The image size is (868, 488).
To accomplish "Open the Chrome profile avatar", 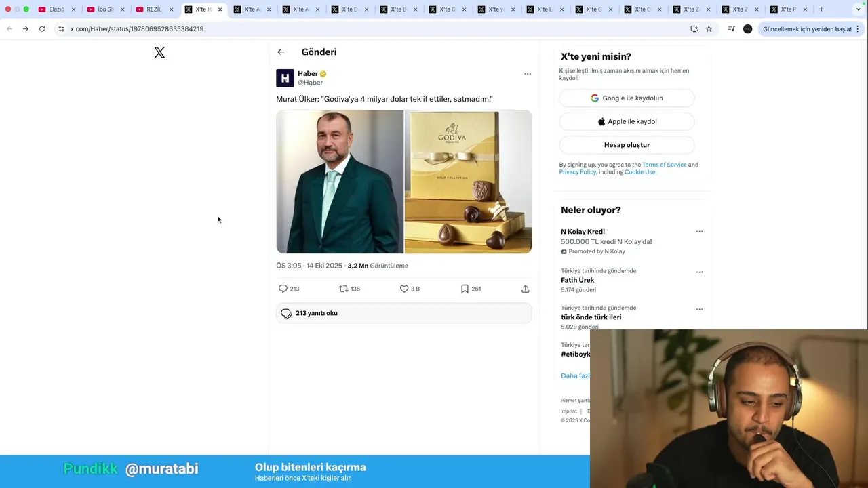I will pos(748,29).
